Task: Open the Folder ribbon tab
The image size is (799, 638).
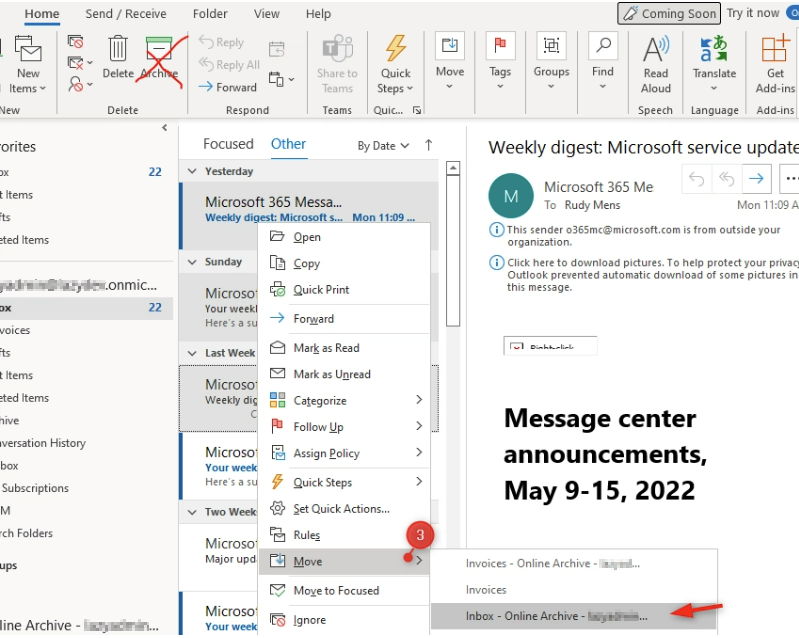Action: point(210,14)
